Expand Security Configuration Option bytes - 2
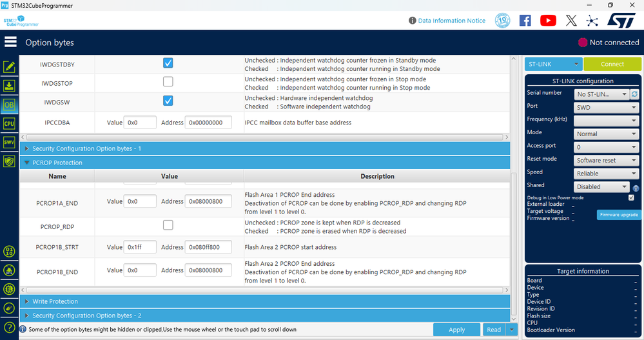 [x=265, y=315]
